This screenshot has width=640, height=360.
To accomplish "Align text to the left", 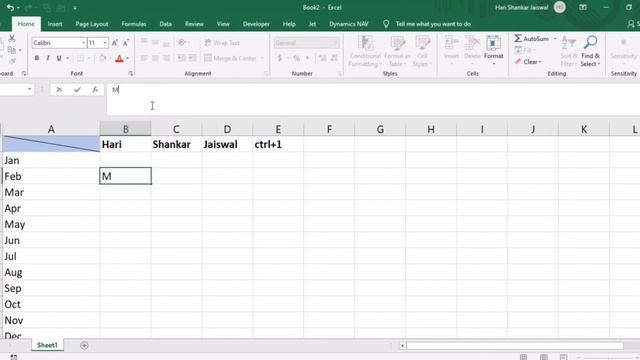I will (x=144, y=58).
